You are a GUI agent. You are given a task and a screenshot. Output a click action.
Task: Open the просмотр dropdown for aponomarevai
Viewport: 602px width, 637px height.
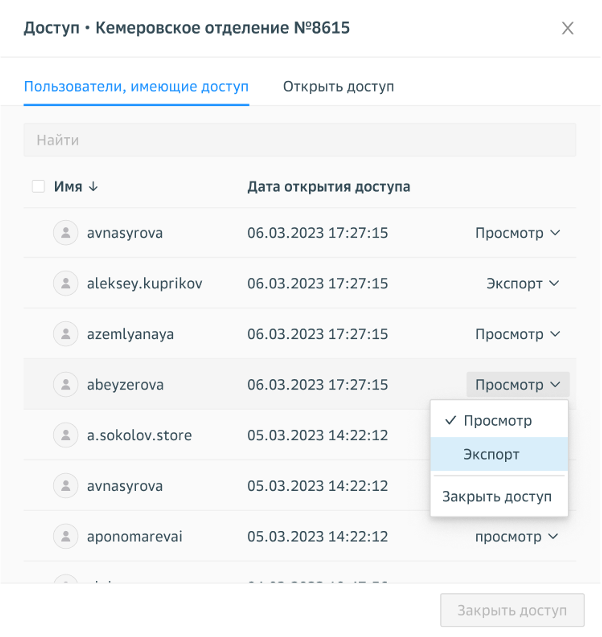(517, 536)
